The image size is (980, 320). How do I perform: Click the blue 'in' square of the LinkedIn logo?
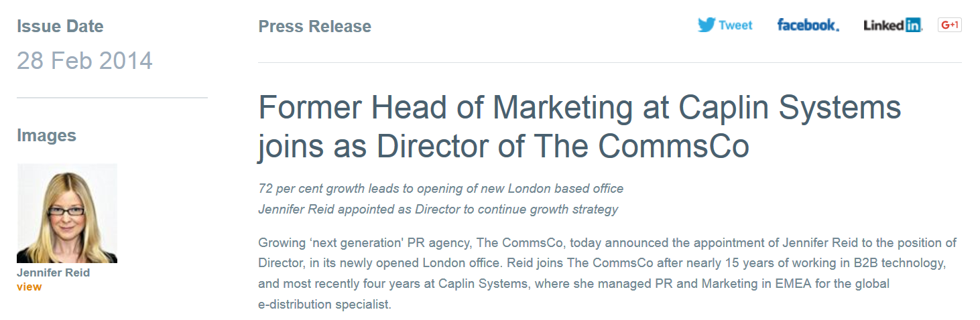point(913,25)
